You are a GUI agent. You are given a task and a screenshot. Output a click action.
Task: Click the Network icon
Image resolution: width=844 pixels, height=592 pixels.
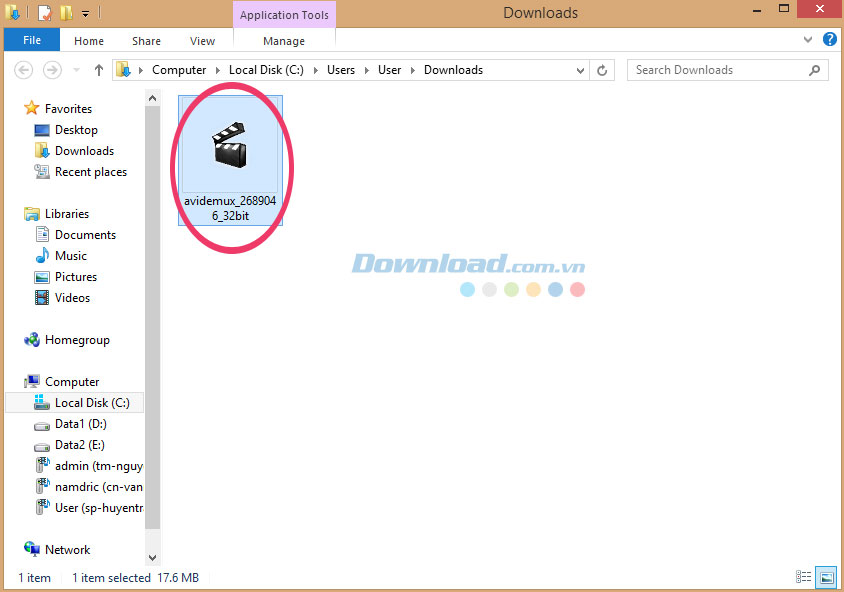(32, 549)
